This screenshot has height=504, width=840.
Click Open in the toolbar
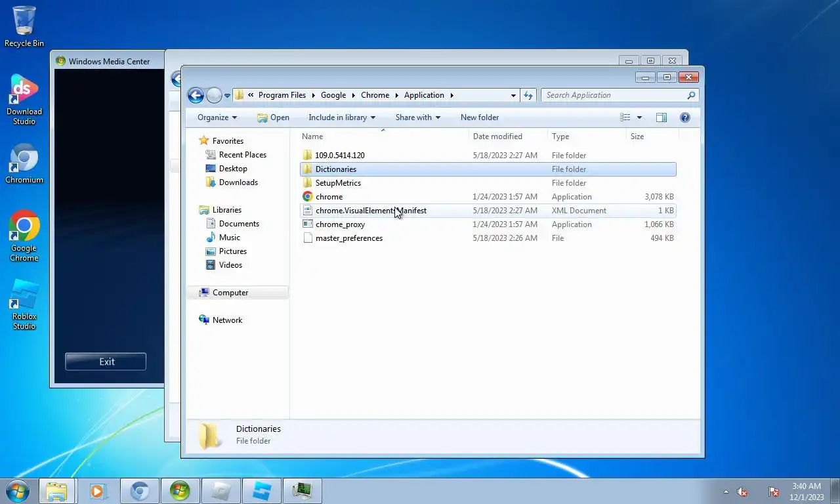click(x=273, y=117)
